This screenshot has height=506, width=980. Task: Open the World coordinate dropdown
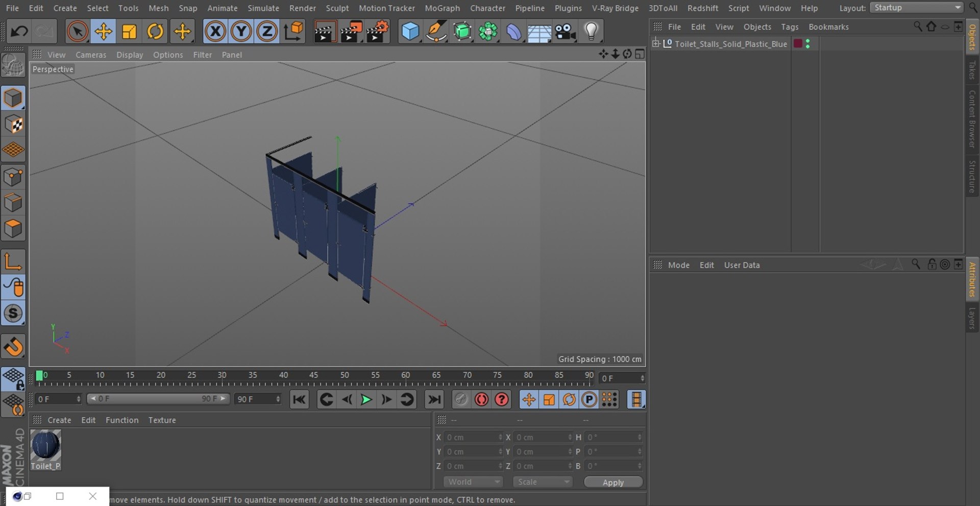coord(473,482)
